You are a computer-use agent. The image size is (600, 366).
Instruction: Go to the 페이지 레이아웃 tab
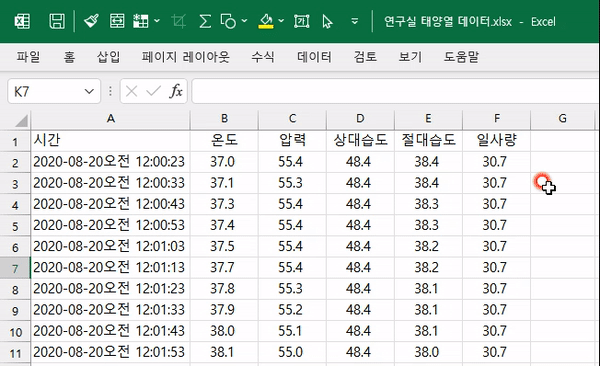pos(186,57)
